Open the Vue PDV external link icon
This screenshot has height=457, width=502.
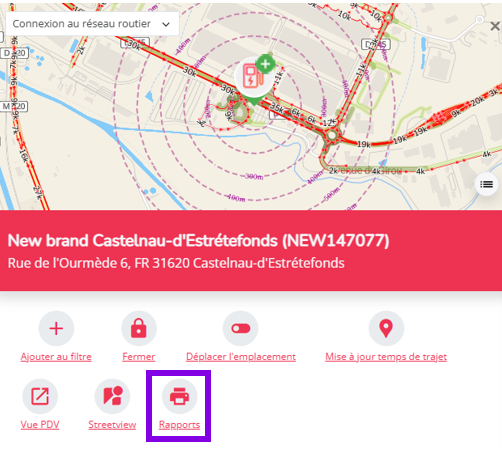40,396
